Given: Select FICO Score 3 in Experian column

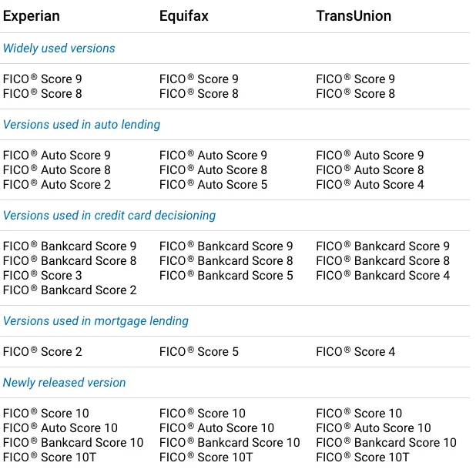Looking at the screenshot, I should [42, 276].
